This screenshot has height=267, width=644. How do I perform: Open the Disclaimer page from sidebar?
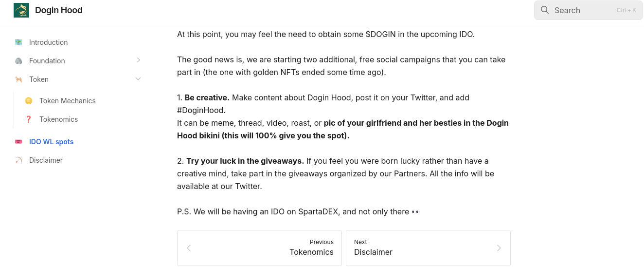click(46, 160)
